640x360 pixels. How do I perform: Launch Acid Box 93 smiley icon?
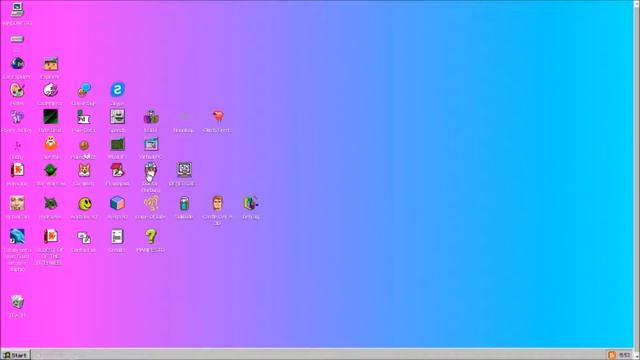click(x=85, y=204)
